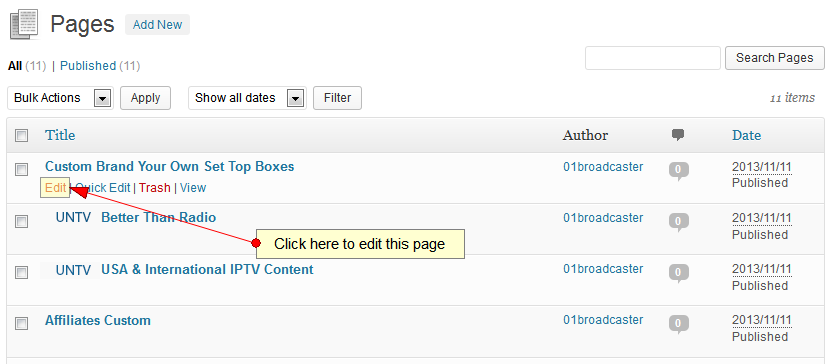Open comment count bubble for Custom Brand page
This screenshot has width=831, height=364.
coord(679,171)
